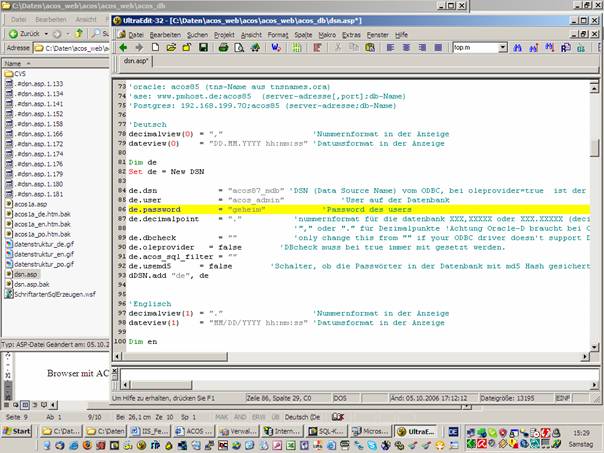Click the center align icon

pos(406,48)
